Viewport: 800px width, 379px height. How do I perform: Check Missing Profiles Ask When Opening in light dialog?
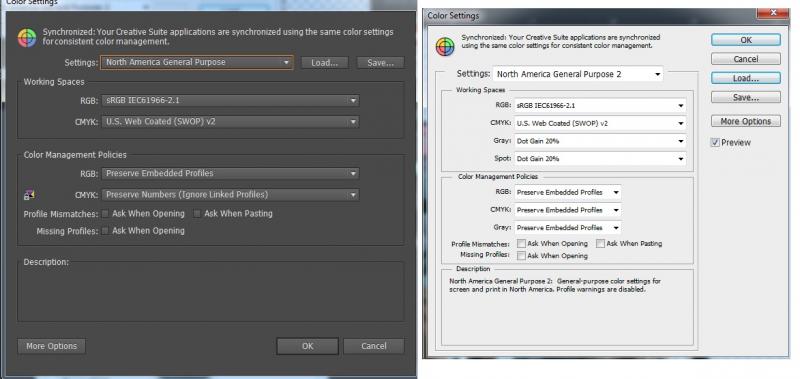point(521,256)
